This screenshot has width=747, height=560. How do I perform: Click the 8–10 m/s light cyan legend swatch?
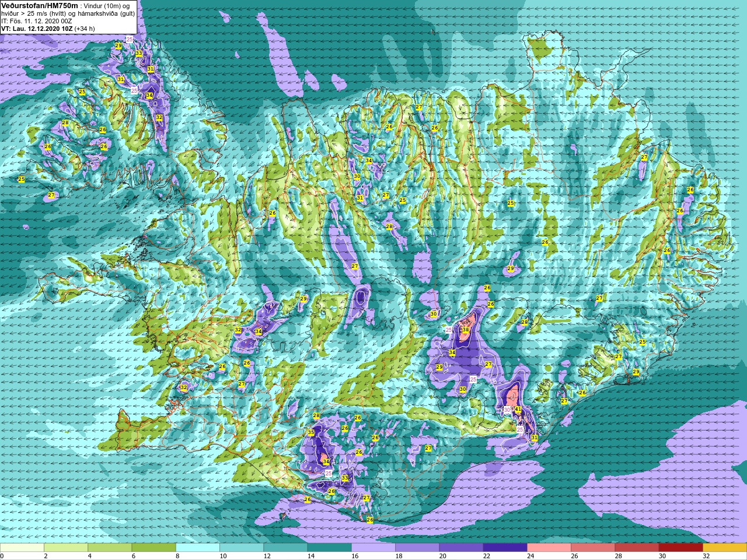(198, 548)
